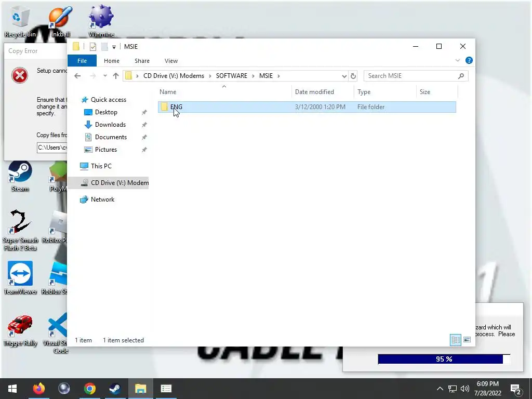The height and width of the screenshot is (399, 532).
Task: Sort by Date modified column header
Action: [x=322, y=91]
